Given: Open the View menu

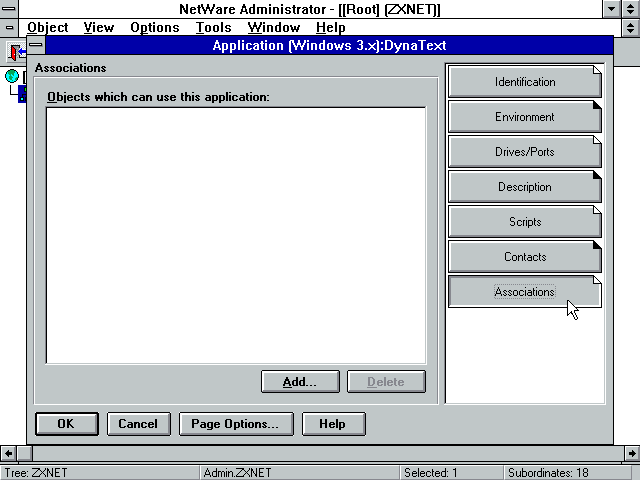Looking at the screenshot, I should [99, 27].
